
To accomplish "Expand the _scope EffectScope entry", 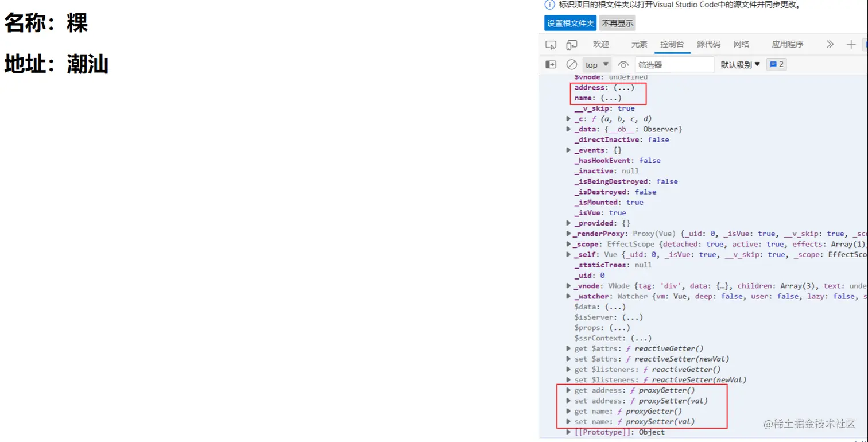I will 569,244.
